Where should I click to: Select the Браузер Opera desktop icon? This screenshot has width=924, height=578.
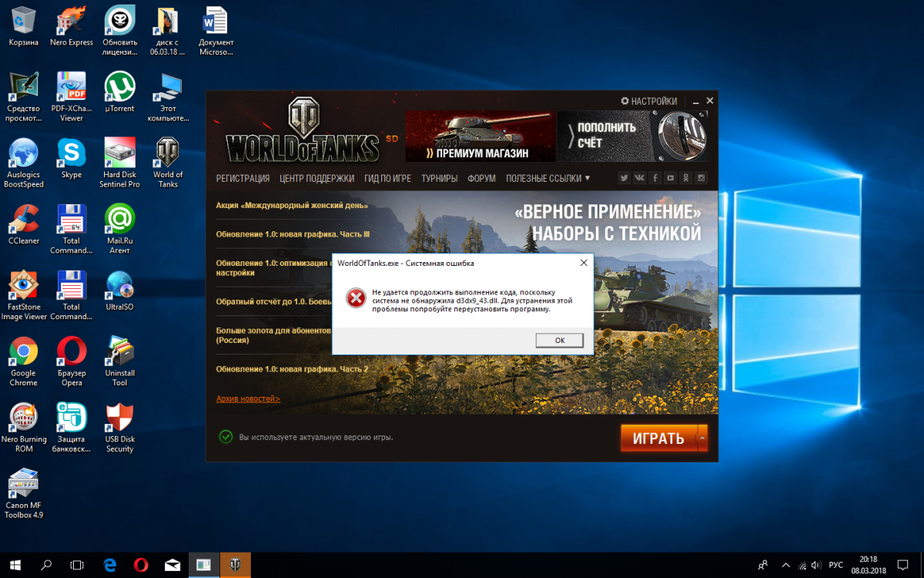point(72,361)
